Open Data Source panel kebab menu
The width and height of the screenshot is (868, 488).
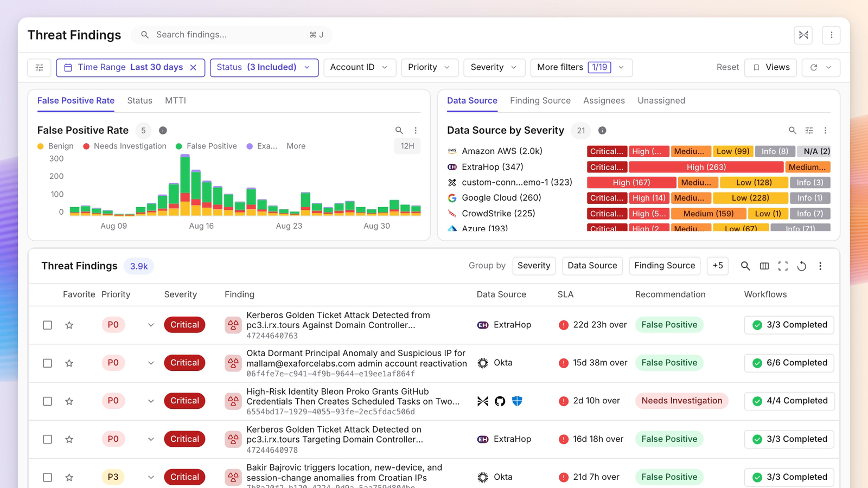(825, 131)
